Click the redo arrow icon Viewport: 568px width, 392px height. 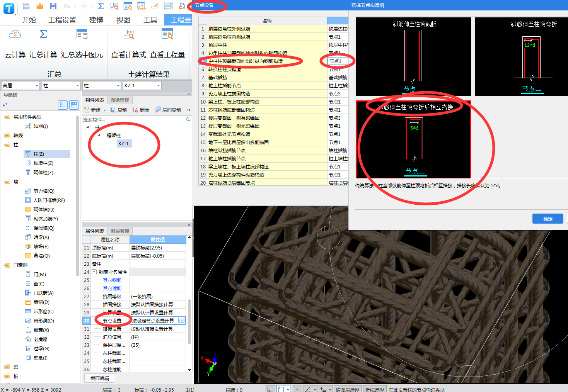[84, 6]
